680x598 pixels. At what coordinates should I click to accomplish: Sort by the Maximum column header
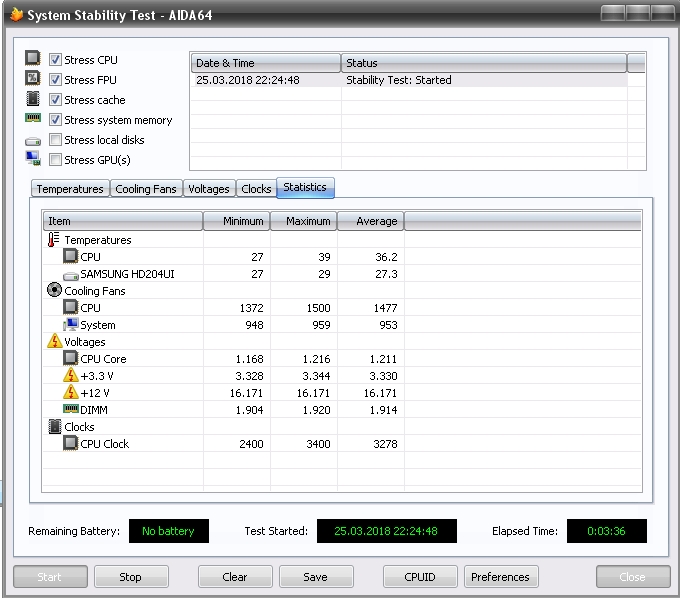(304, 221)
